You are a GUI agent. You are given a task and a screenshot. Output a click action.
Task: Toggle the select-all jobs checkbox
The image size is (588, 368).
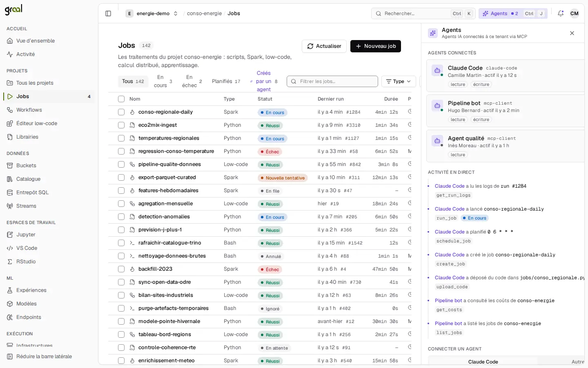click(121, 99)
